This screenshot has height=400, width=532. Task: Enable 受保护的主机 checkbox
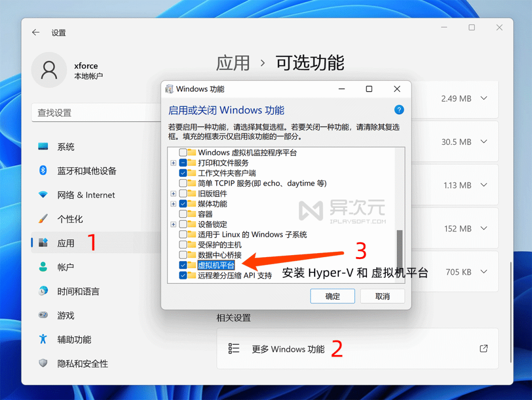(x=183, y=244)
